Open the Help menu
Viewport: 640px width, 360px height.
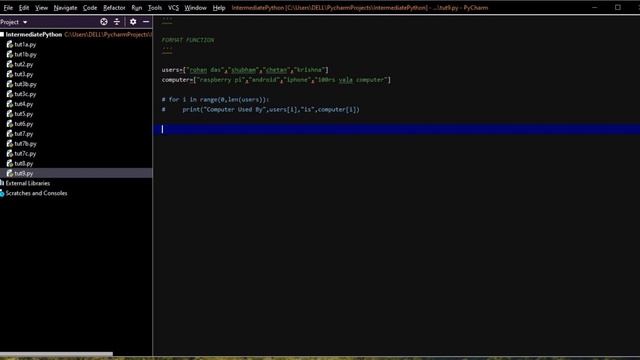coord(219,8)
